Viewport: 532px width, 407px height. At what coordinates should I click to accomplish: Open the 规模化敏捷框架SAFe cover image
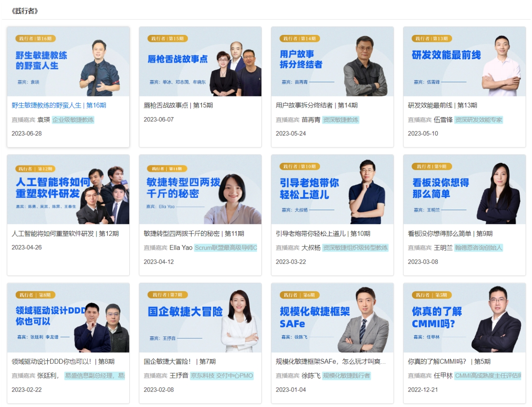pos(332,318)
